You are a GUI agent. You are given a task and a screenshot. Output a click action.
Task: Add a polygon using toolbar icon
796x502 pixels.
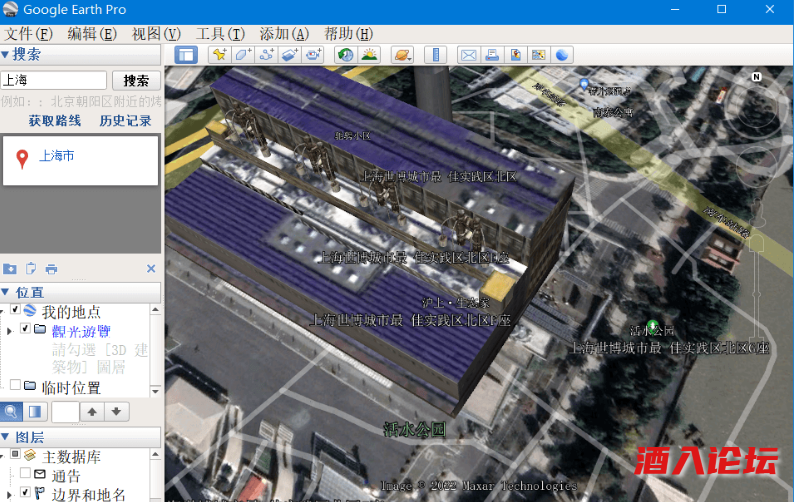[x=243, y=54]
